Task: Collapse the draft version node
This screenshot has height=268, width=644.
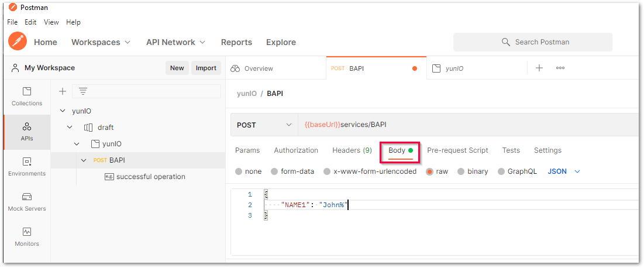Action: [70, 128]
